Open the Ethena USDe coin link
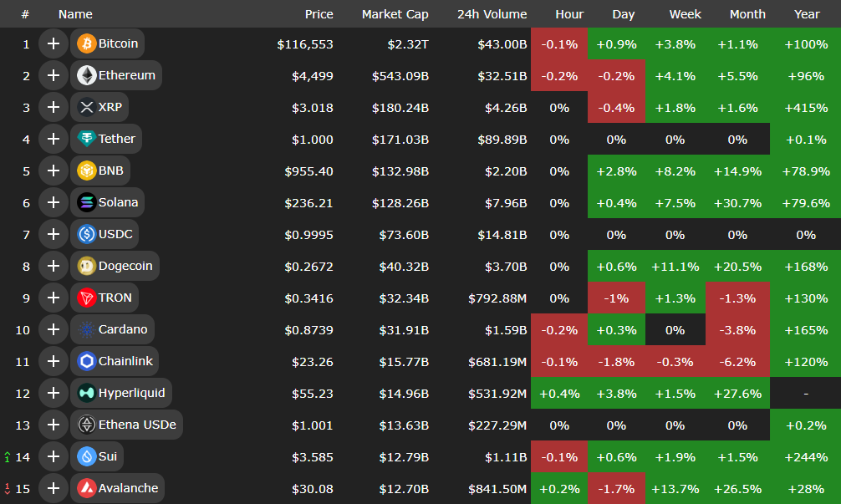Image resolution: width=841 pixels, height=504 pixels. point(137,425)
